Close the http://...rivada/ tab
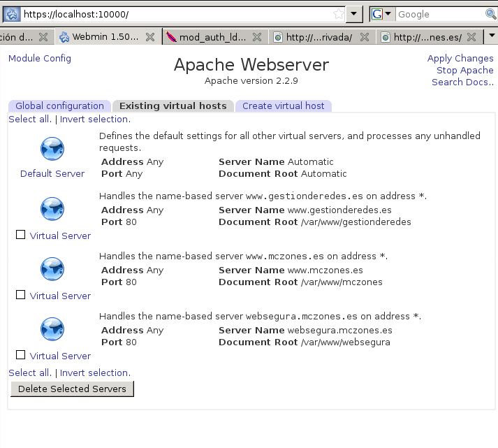Viewport: 498px width, 448px height. click(x=365, y=37)
